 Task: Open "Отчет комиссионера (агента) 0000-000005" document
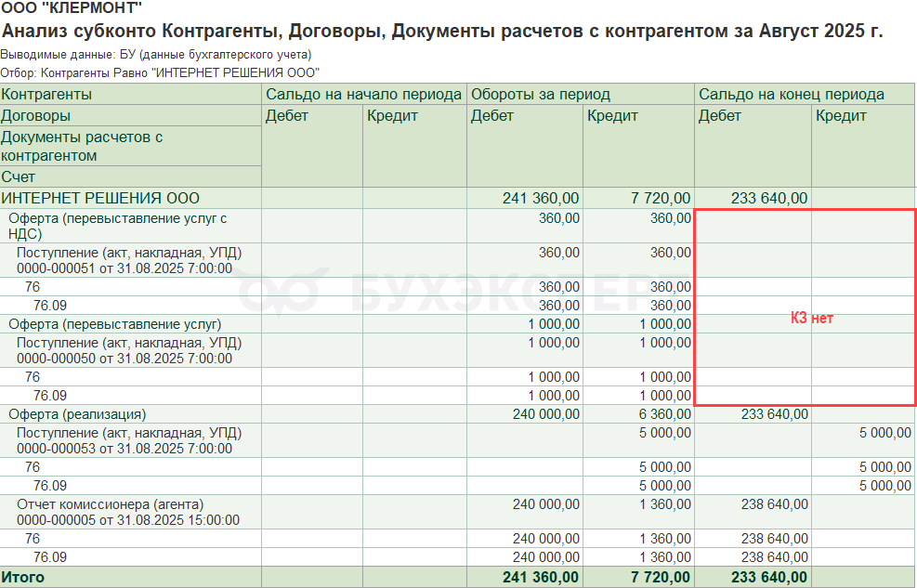[128, 512]
